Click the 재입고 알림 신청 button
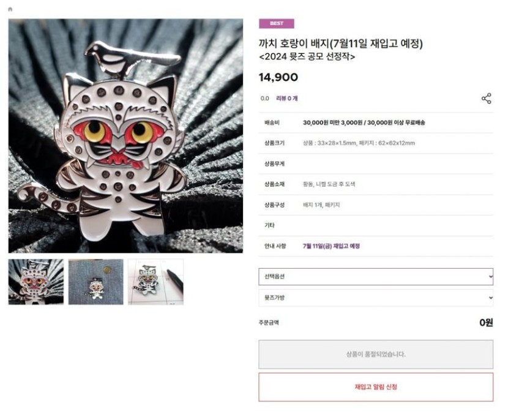Image resolution: width=511 pixels, height=420 pixels. coord(376,387)
